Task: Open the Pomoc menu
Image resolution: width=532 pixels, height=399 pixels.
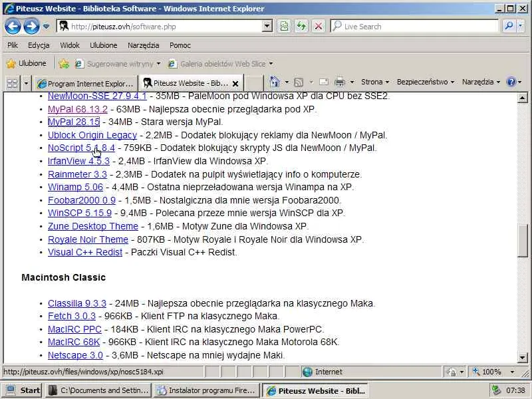Action: [x=180, y=45]
